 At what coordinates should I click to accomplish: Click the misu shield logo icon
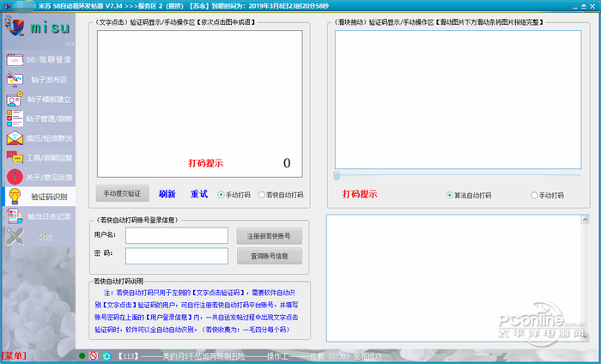(14, 26)
